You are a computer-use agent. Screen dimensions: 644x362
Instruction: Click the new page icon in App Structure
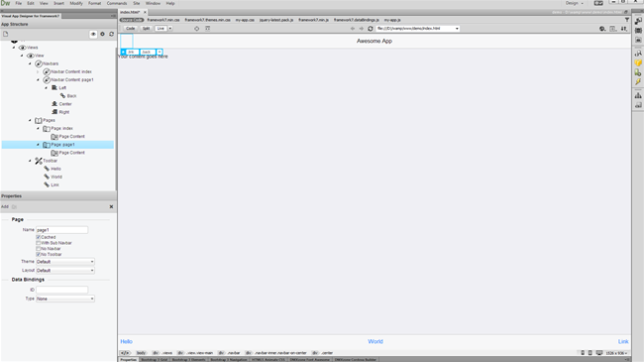[x=6, y=34]
